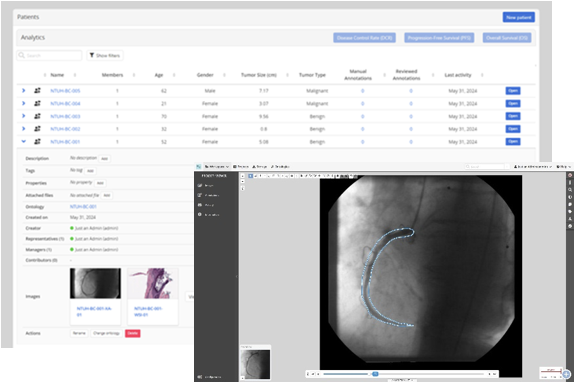Expand the NTUH-BC-005 row chevron
Viewport: 574px width, 382px height.
point(23,90)
